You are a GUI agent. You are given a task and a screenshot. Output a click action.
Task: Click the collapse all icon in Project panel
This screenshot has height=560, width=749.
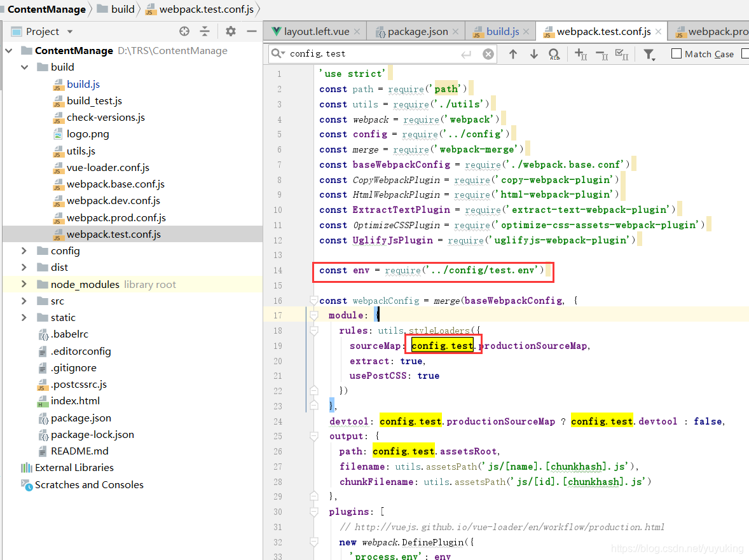(205, 32)
